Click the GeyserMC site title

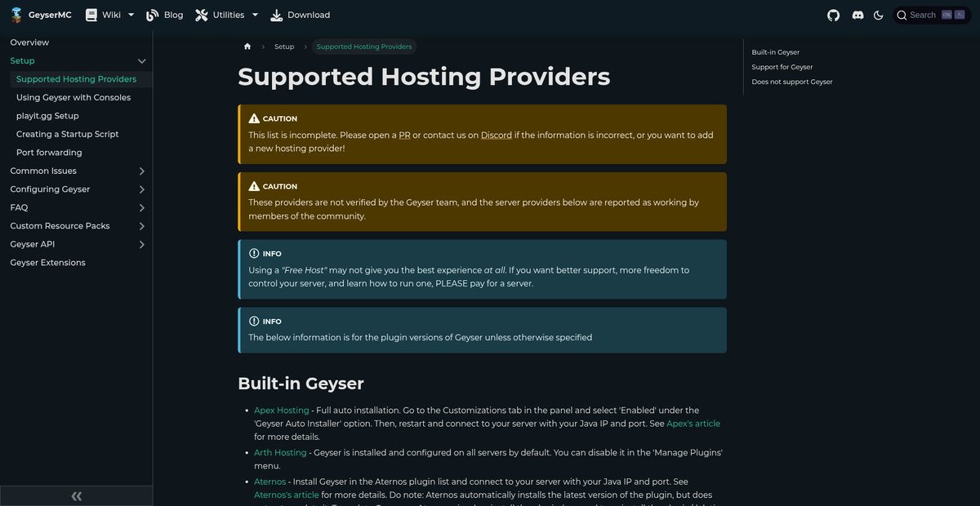(x=50, y=15)
